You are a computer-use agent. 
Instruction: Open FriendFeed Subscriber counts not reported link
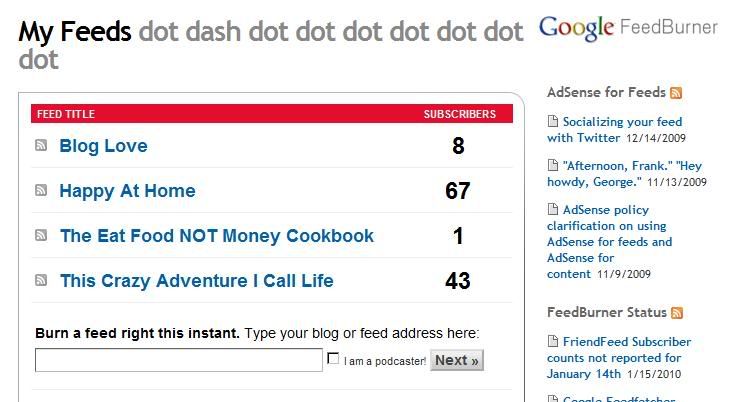click(x=619, y=358)
